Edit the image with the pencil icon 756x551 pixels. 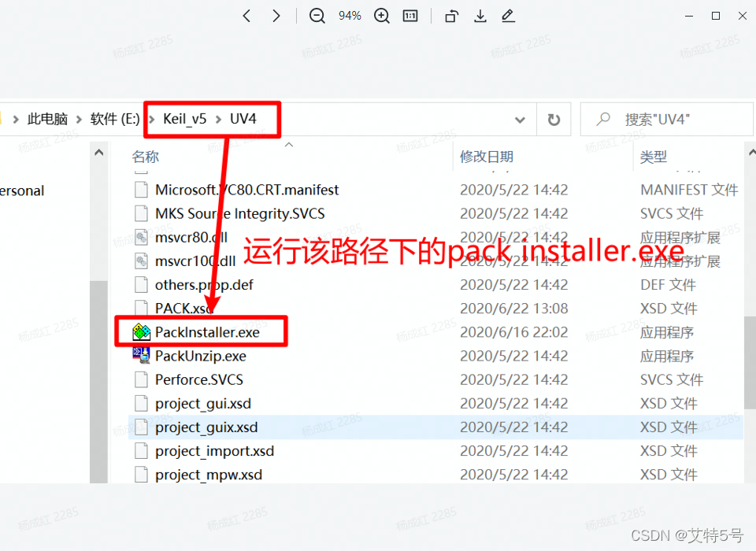(x=508, y=16)
